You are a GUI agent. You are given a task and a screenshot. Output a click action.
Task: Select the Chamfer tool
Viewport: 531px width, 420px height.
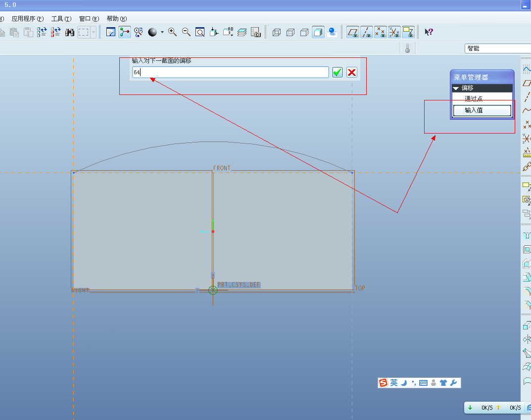coord(527,305)
